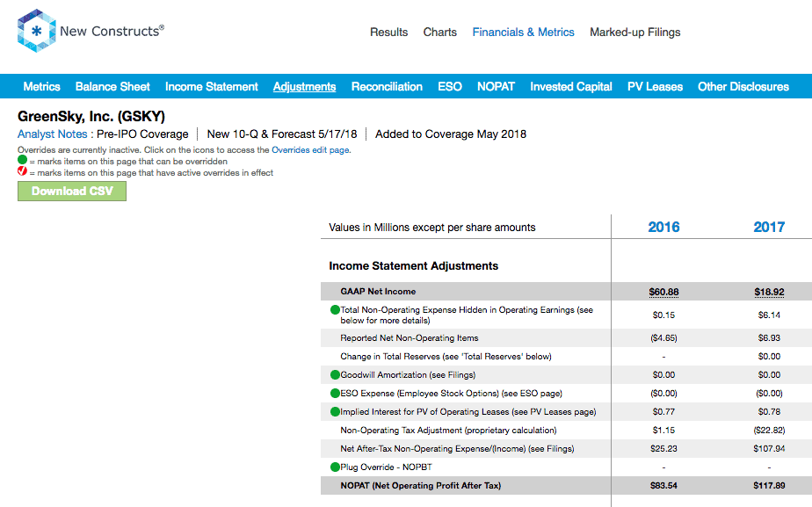Click the 2017 value $0.78
Screen dimensions: 812x507
[x=769, y=412]
